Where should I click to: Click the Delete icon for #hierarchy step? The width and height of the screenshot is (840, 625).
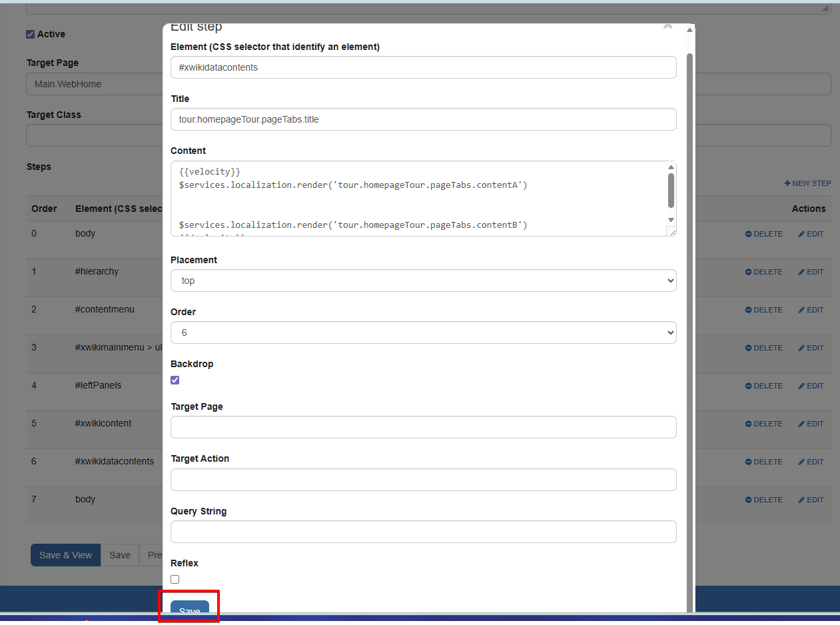coord(749,272)
